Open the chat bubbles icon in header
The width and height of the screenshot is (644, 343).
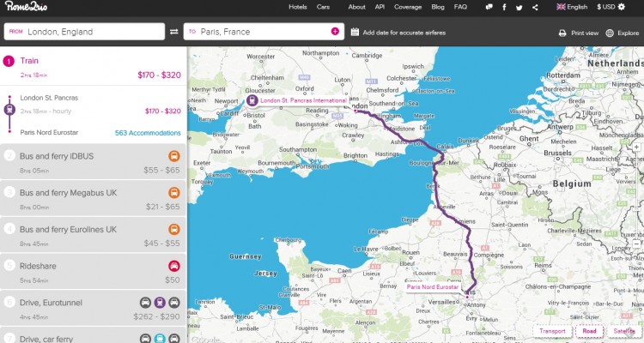coord(489,7)
